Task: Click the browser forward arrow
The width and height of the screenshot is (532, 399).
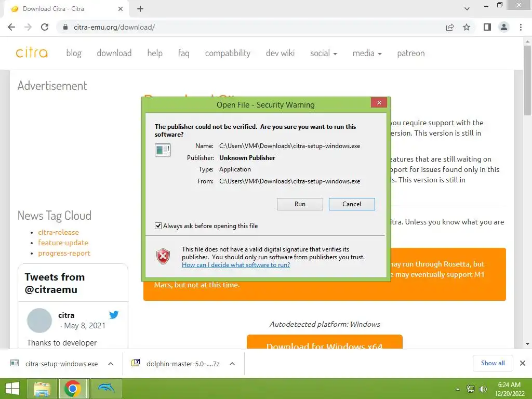Action: (28, 27)
